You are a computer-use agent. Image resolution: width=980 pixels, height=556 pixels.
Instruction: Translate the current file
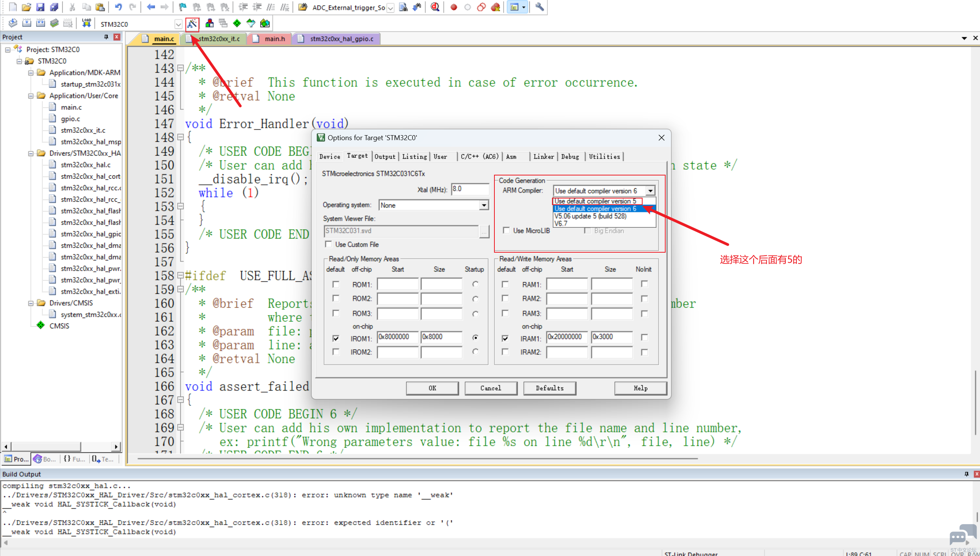[x=13, y=23]
